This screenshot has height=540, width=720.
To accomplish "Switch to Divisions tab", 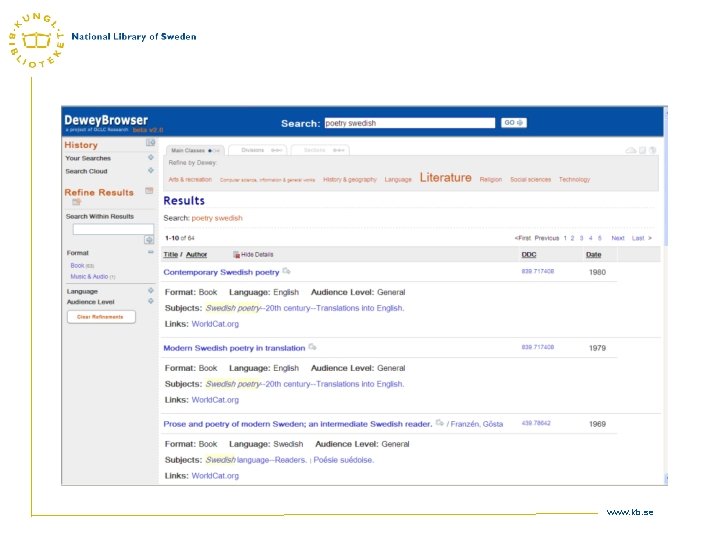I will [258, 151].
